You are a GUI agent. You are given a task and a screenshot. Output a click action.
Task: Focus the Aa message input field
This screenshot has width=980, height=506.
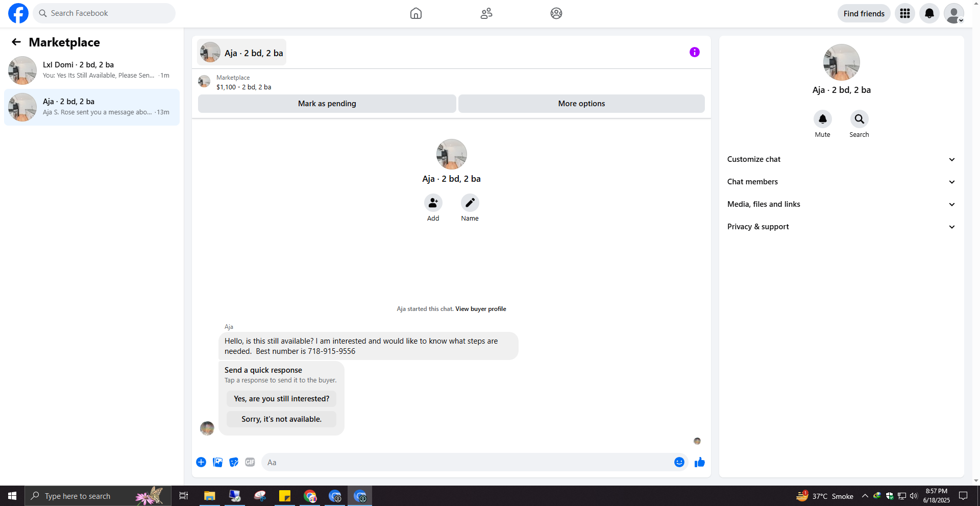(x=467, y=462)
